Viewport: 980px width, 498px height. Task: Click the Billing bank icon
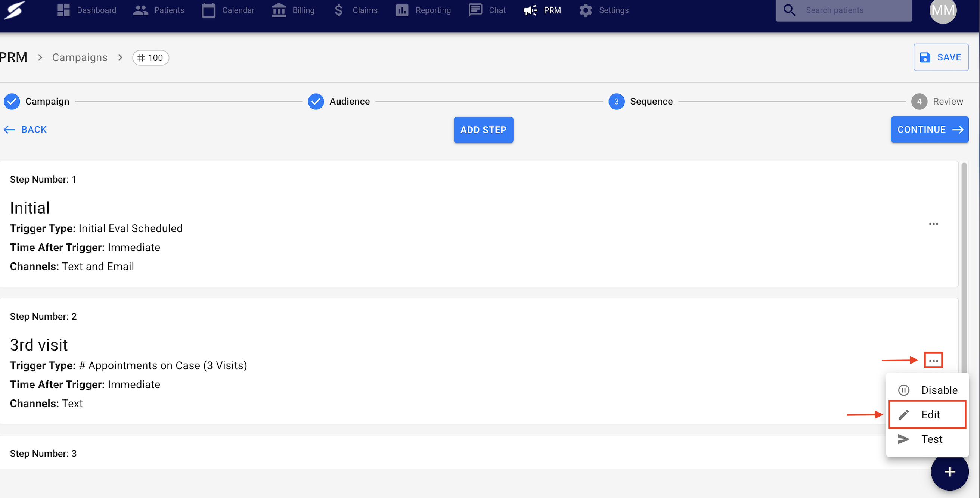(x=279, y=10)
